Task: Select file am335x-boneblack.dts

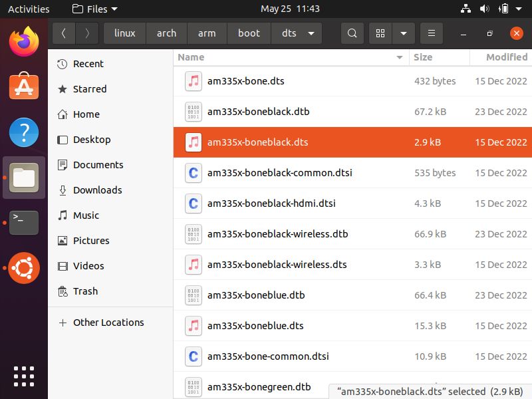Action: 352,142
